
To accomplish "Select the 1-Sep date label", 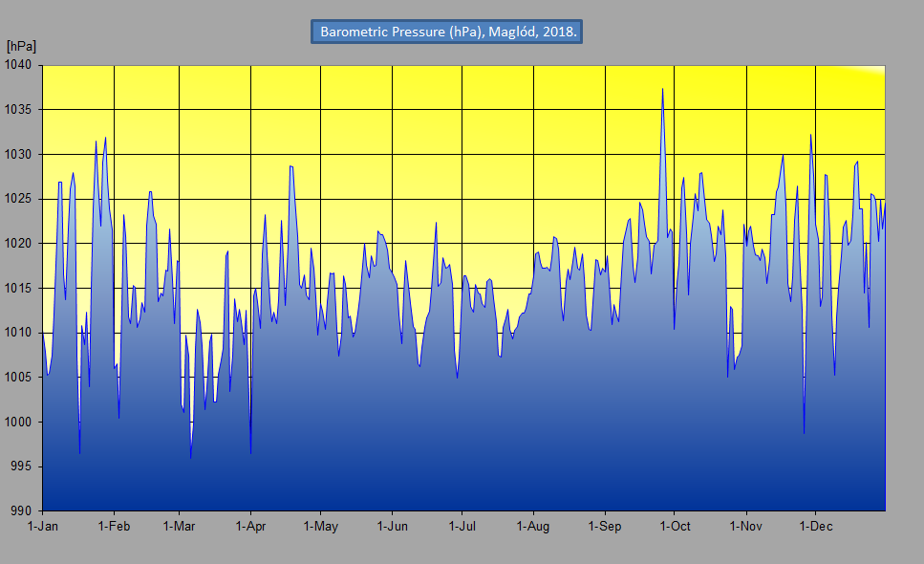I will 604,526.
